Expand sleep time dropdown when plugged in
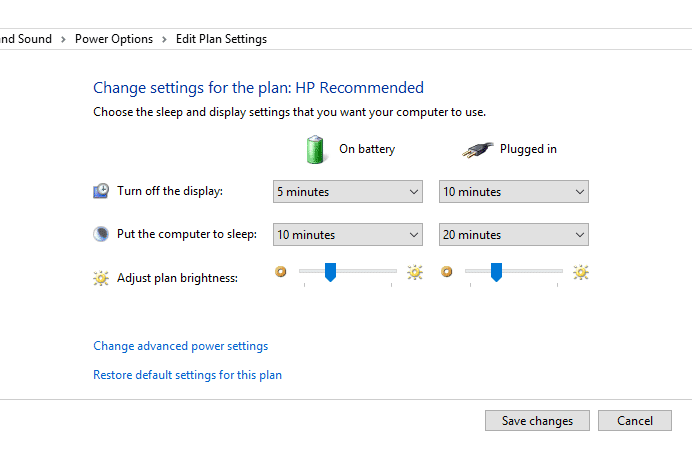692x449 pixels. [513, 235]
